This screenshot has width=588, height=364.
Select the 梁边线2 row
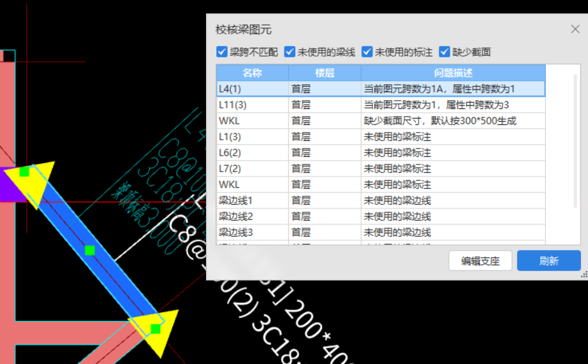click(381, 216)
